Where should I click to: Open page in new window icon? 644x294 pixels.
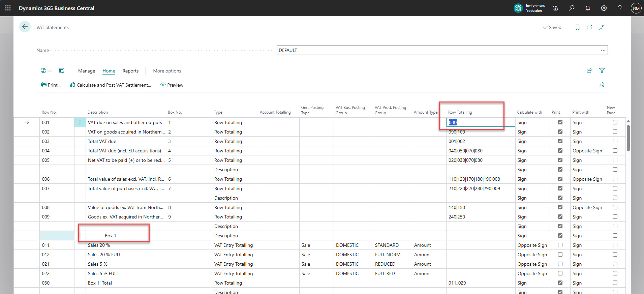(x=589, y=27)
